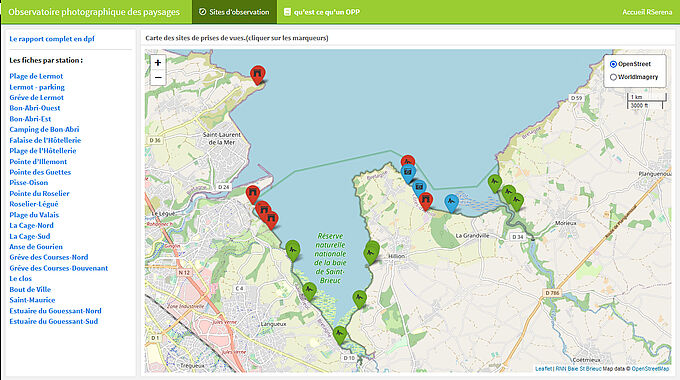Click the green marker west of Hillion
The image size is (680, 380).
371,253
